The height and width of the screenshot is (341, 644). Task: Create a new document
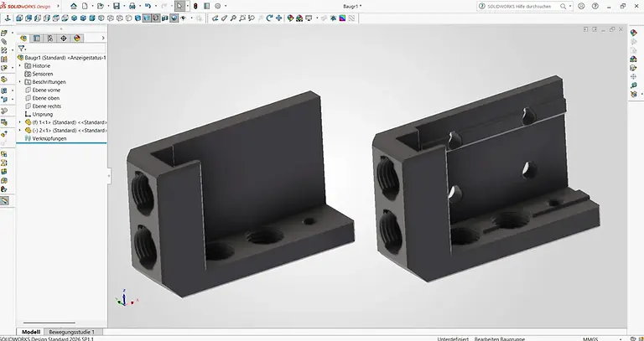[x=85, y=6]
